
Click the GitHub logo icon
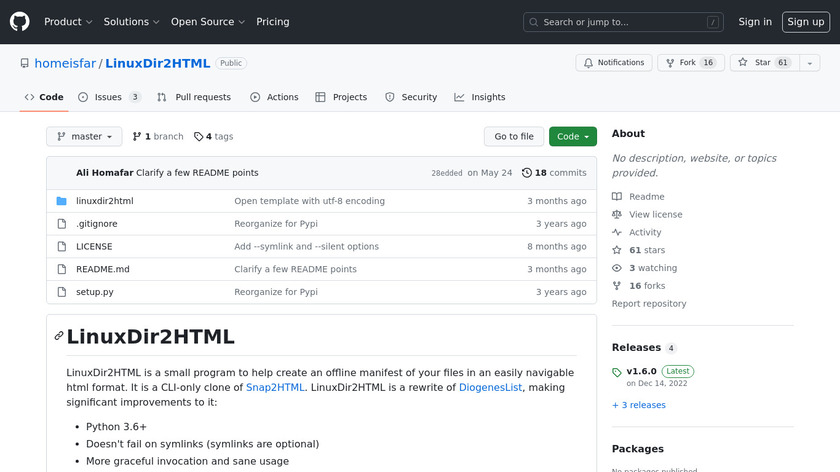pyautogui.click(x=20, y=22)
